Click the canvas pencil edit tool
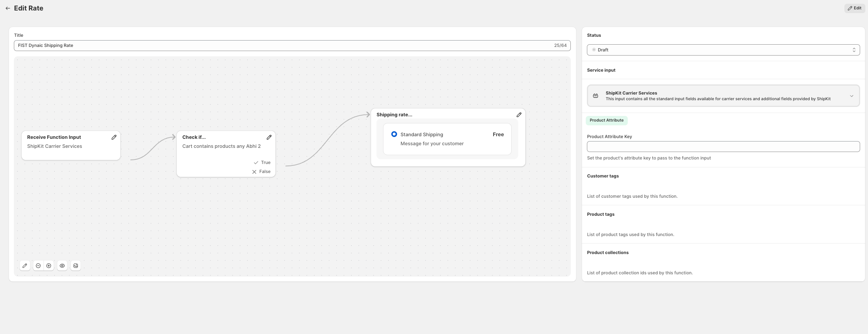The image size is (868, 334). pyautogui.click(x=25, y=266)
